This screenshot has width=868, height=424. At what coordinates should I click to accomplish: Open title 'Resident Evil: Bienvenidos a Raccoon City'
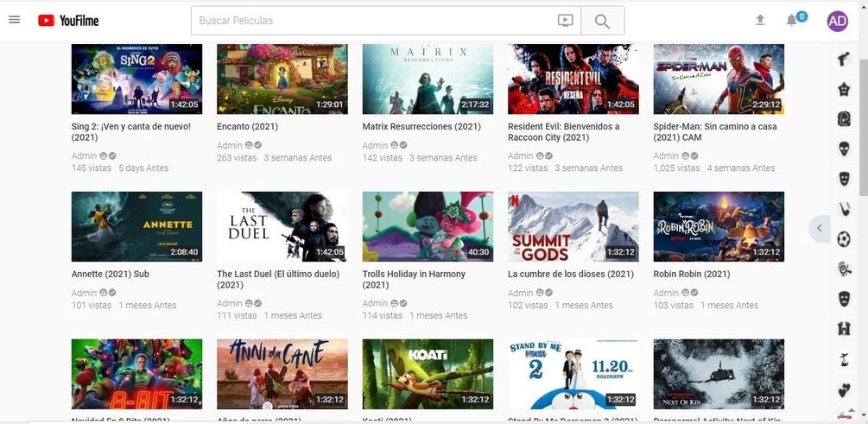click(563, 132)
